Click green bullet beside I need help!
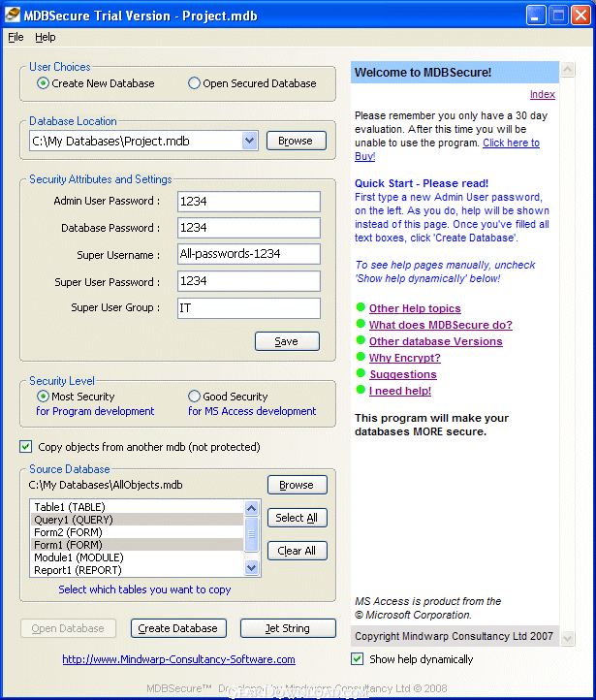Screen dimensions: 596x700 (x=361, y=390)
